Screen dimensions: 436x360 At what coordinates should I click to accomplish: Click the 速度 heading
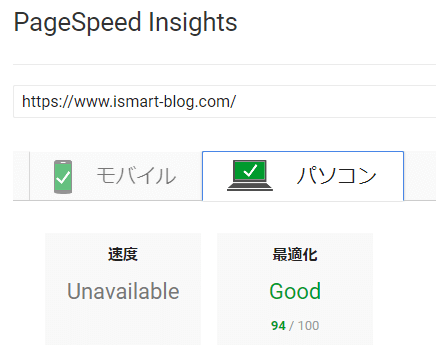[x=123, y=255]
